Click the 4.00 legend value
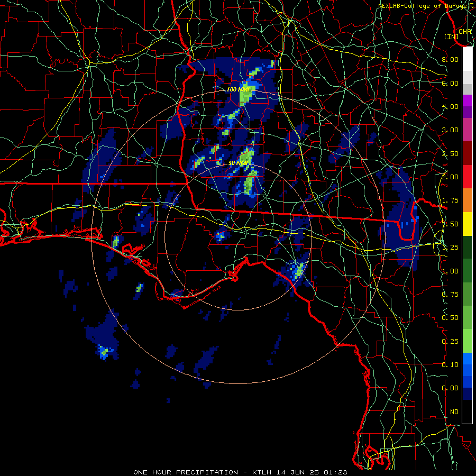 [450, 106]
